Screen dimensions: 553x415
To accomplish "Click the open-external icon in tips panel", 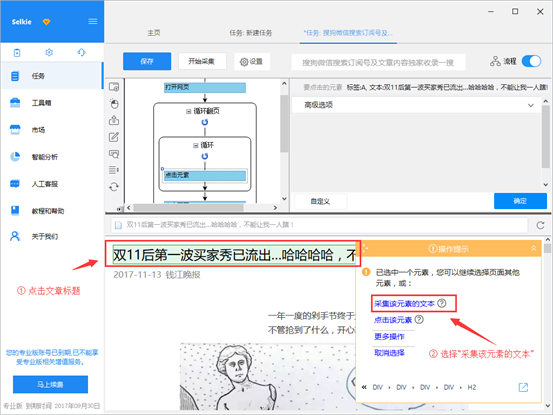I will pos(523,387).
